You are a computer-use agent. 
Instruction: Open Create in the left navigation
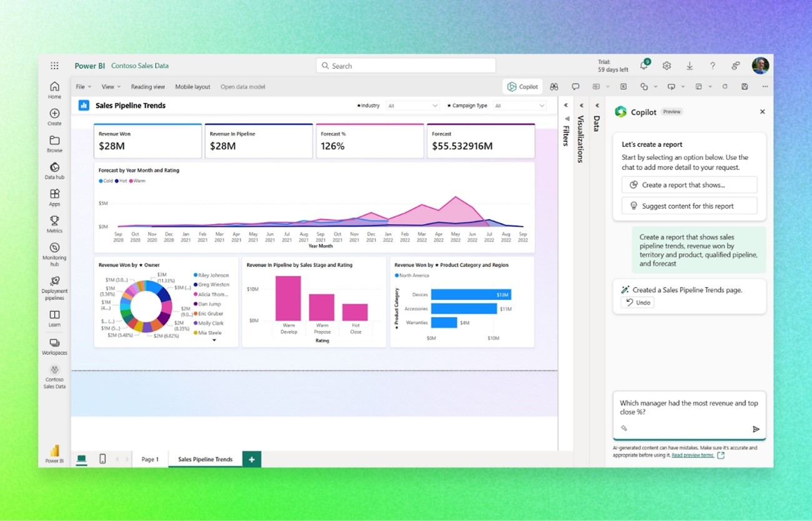click(x=54, y=116)
